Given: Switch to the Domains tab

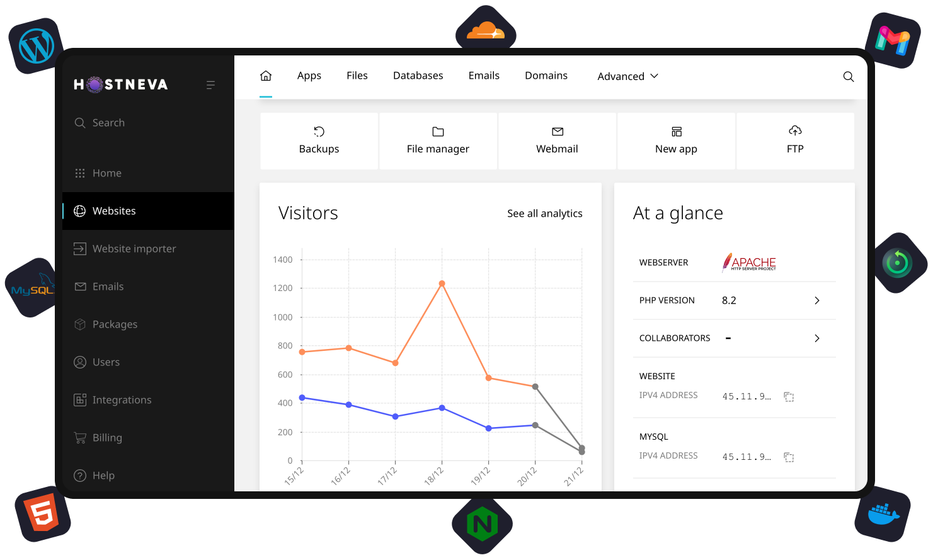Looking at the screenshot, I should [546, 75].
